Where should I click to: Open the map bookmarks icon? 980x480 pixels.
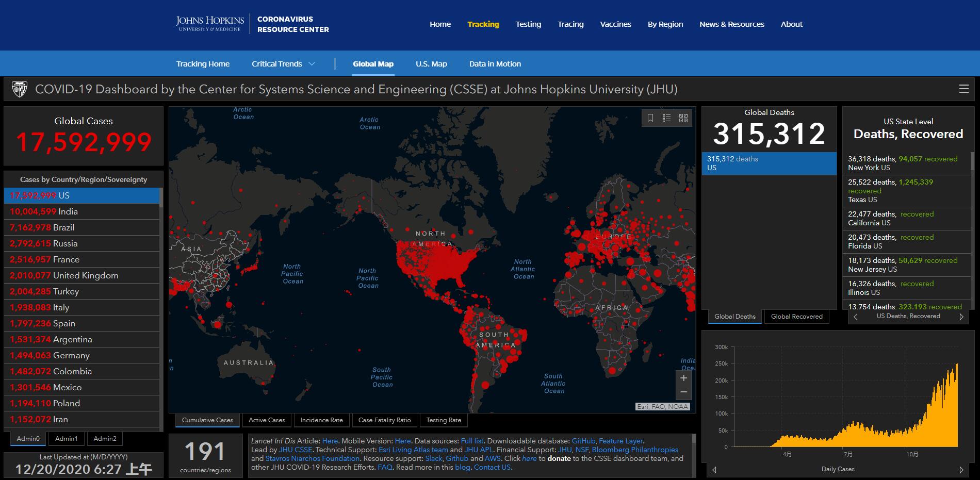(x=650, y=118)
